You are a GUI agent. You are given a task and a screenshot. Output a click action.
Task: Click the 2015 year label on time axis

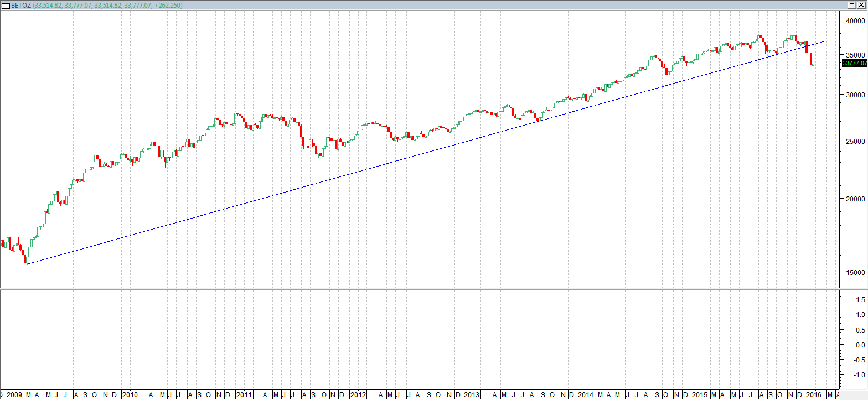click(700, 395)
